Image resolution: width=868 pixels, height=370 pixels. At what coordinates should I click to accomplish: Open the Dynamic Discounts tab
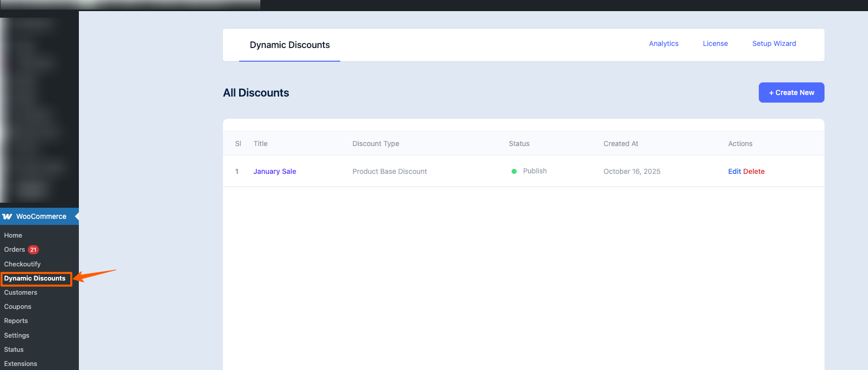(290, 45)
